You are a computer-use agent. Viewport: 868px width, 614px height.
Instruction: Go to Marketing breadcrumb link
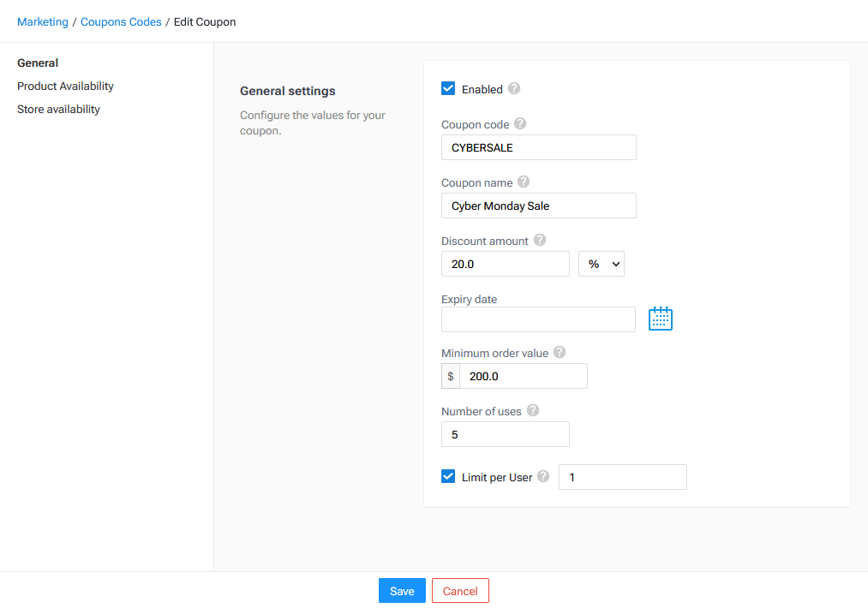[43, 21]
